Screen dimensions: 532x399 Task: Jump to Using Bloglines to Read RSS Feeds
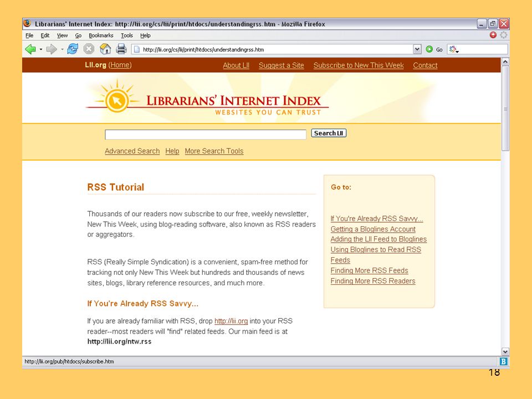(376, 255)
